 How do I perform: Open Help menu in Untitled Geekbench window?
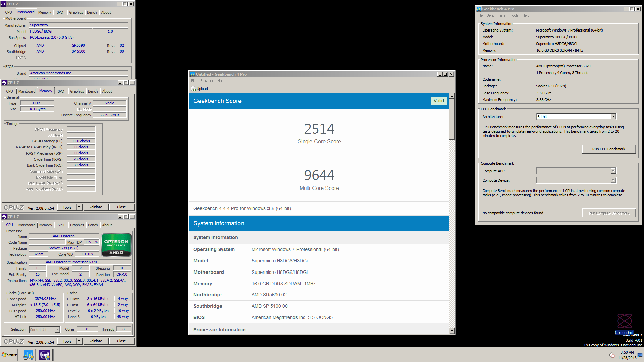[x=221, y=81]
